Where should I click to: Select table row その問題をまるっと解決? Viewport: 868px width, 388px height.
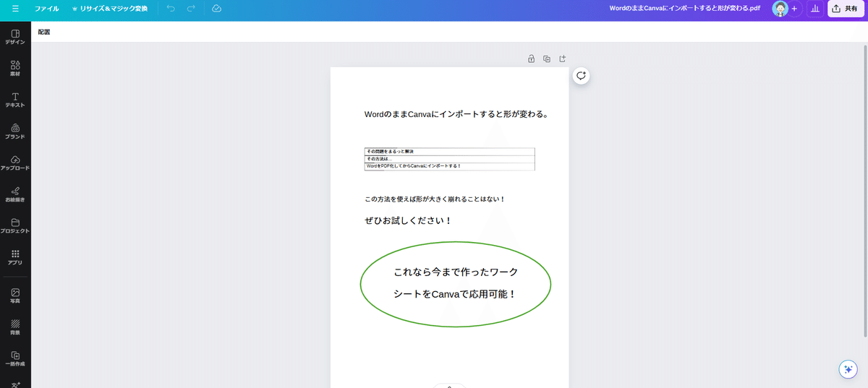(449, 152)
